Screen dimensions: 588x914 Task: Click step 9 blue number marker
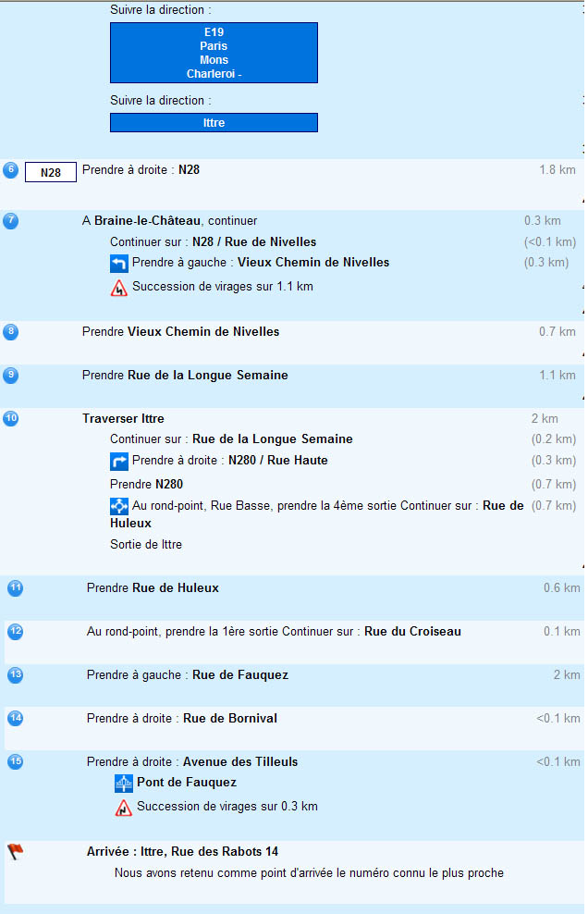click(10, 375)
